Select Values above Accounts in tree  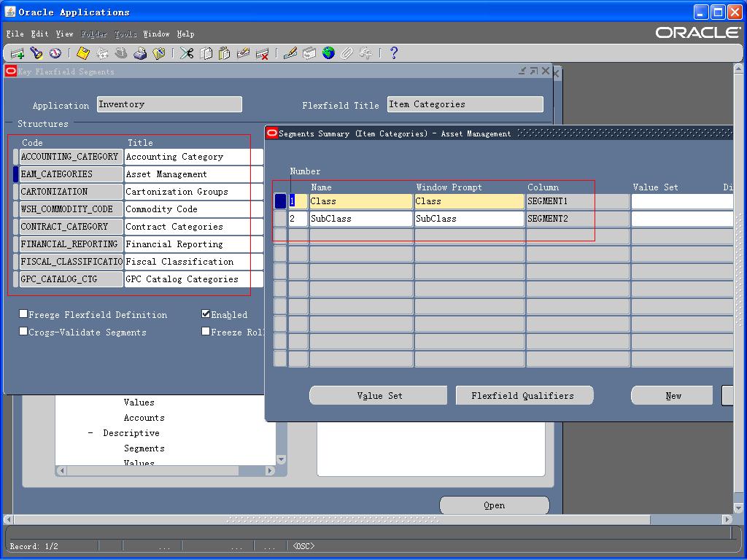(139, 402)
